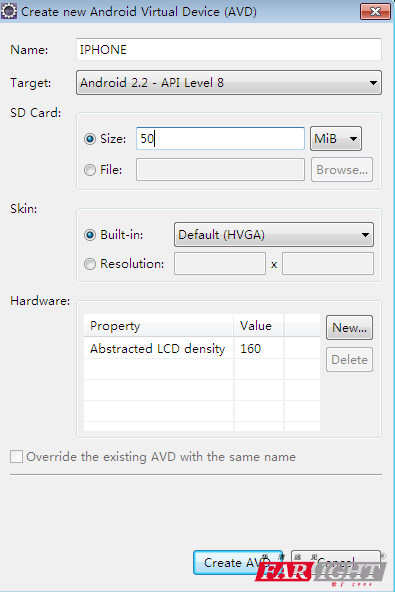Click the Create AVD button
This screenshot has width=395, height=592.
[x=238, y=563]
